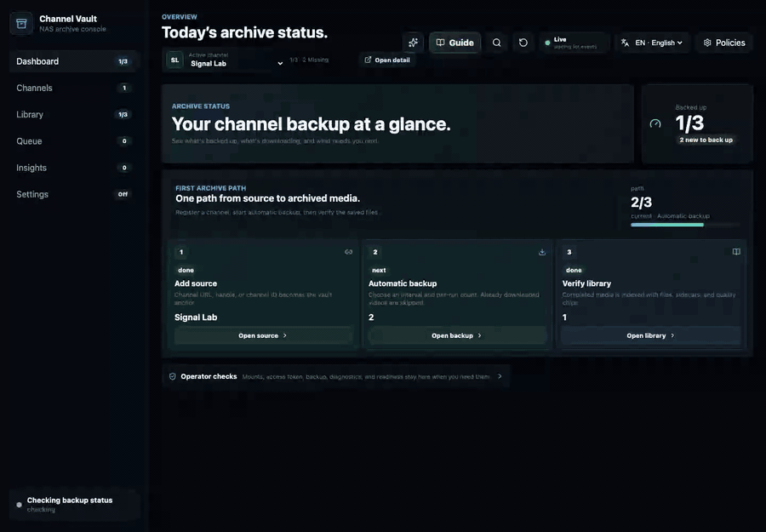The width and height of the screenshot is (766, 532).
Task: Click the step number 2 badge
Action: click(375, 252)
